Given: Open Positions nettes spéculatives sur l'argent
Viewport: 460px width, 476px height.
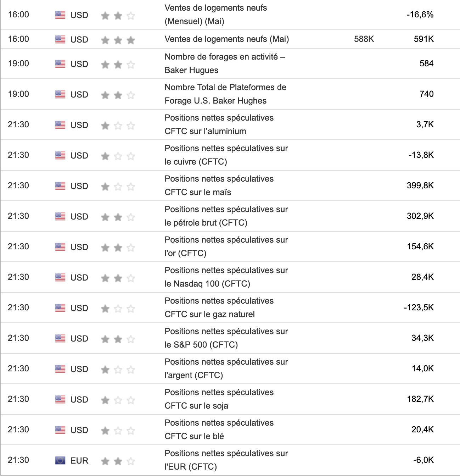Looking at the screenshot, I should (226, 369).
